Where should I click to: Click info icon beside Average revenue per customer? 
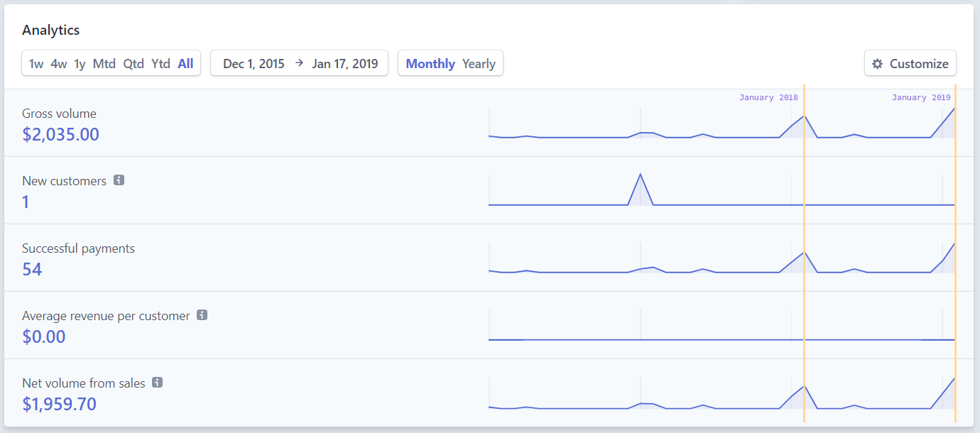pyautogui.click(x=202, y=315)
